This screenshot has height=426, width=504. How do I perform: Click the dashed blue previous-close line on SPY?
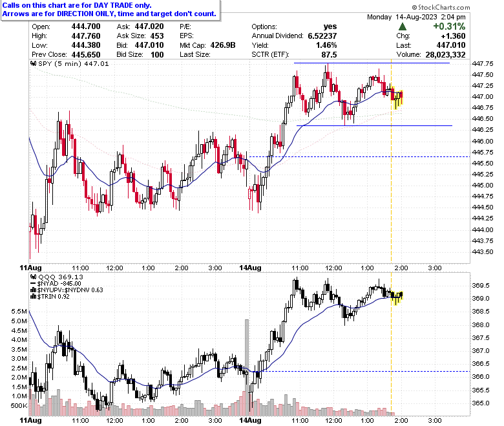coord(360,157)
